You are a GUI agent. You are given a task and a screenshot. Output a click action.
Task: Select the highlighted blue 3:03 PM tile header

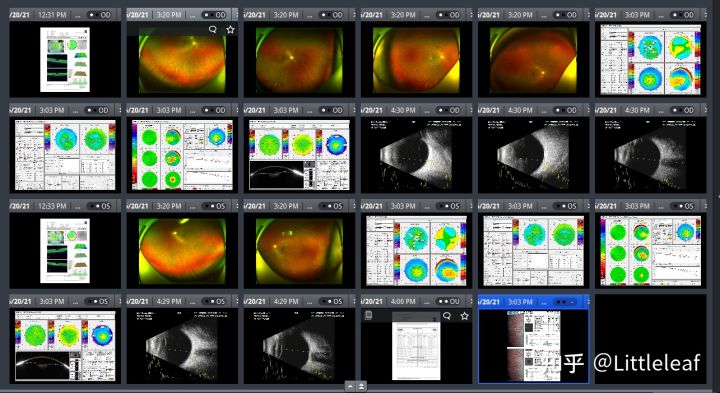point(533,302)
